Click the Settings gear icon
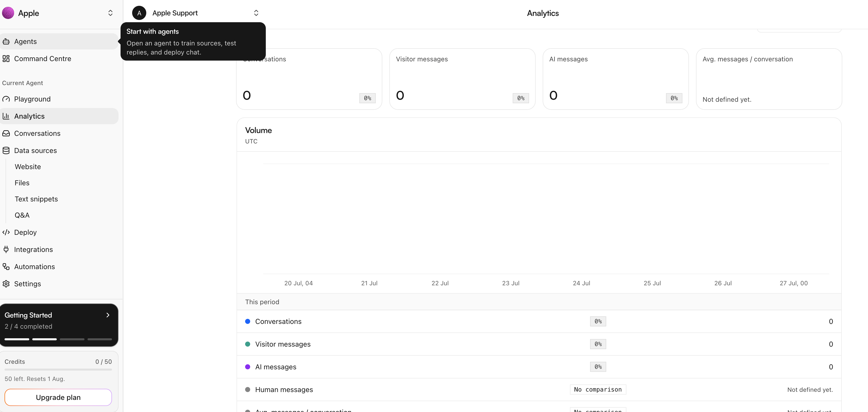Screen dimensions: 868x412 6,284
